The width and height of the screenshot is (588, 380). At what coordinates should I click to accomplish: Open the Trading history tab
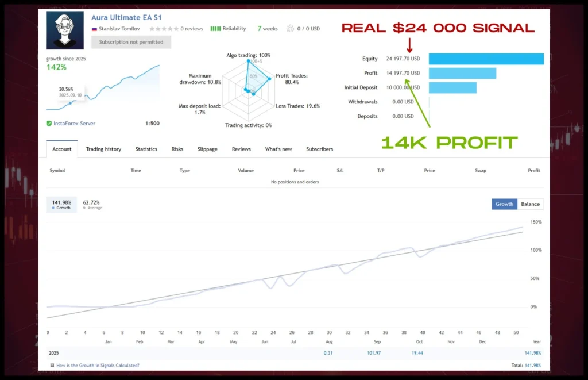click(103, 149)
